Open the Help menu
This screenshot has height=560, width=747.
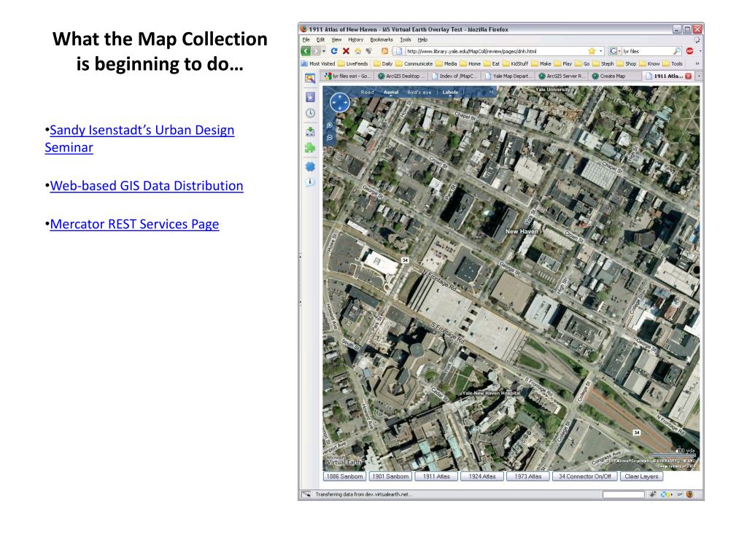(422, 40)
